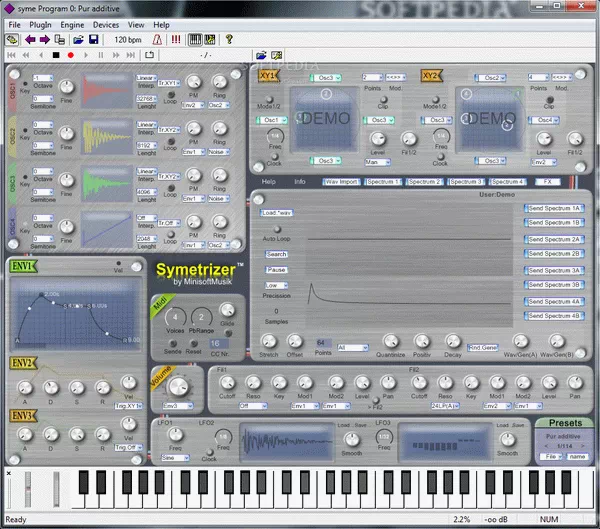Click OSC1 red waveform display
The image size is (600, 529).
tap(107, 91)
